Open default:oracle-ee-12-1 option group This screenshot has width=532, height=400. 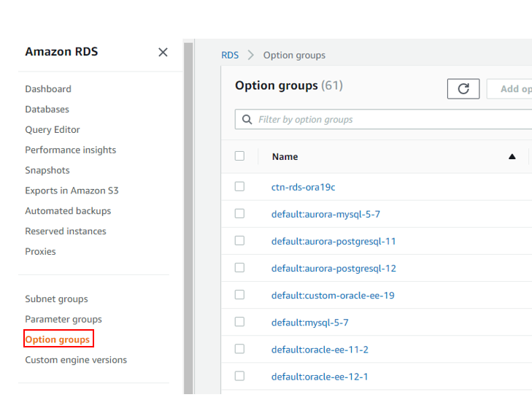coord(320,377)
